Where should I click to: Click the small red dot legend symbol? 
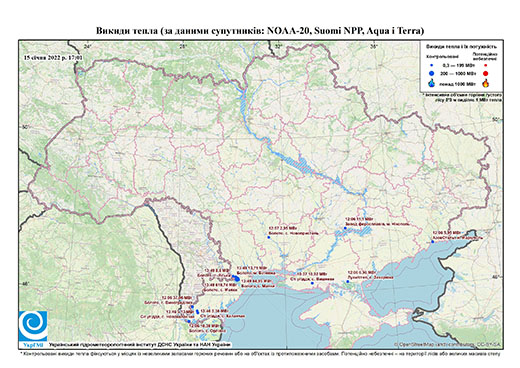[x=486, y=65]
